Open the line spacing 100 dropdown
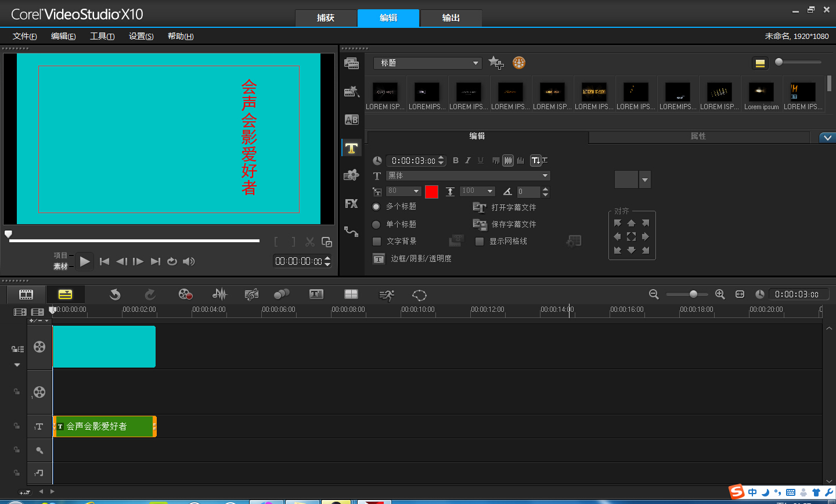 click(x=477, y=191)
